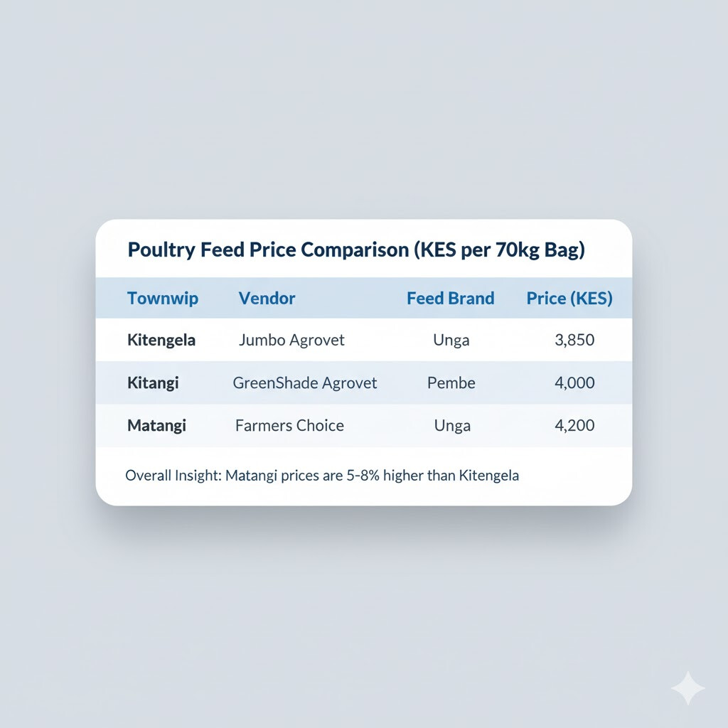Viewport: 728px width, 728px height.
Task: Click the Farmers Choice vendor cell
Action: pos(289,425)
